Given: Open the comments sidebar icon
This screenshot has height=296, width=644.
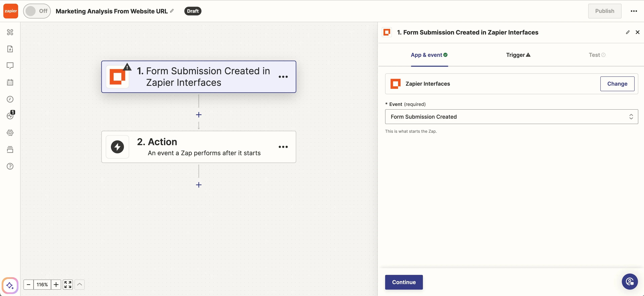Looking at the screenshot, I should pos(10,66).
